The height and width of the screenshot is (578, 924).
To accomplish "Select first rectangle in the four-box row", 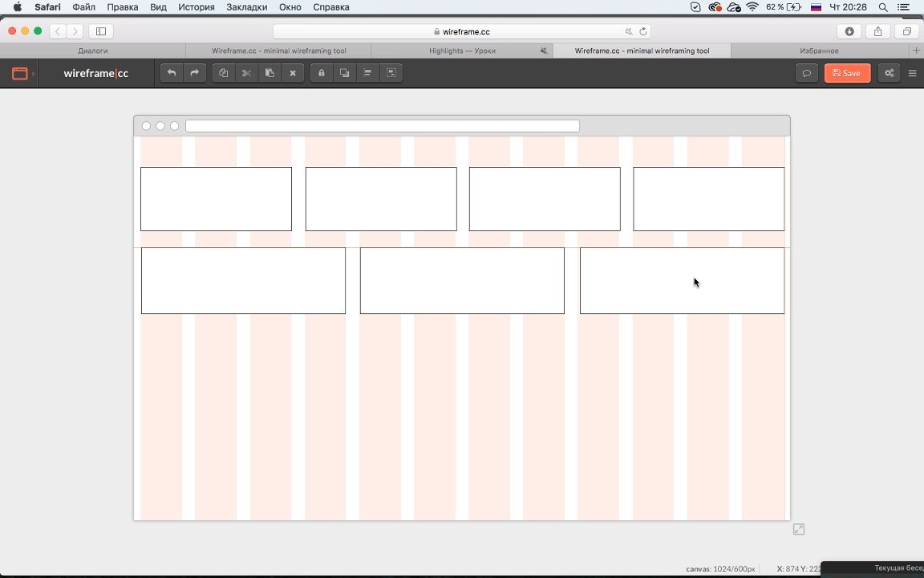I will tap(217, 199).
